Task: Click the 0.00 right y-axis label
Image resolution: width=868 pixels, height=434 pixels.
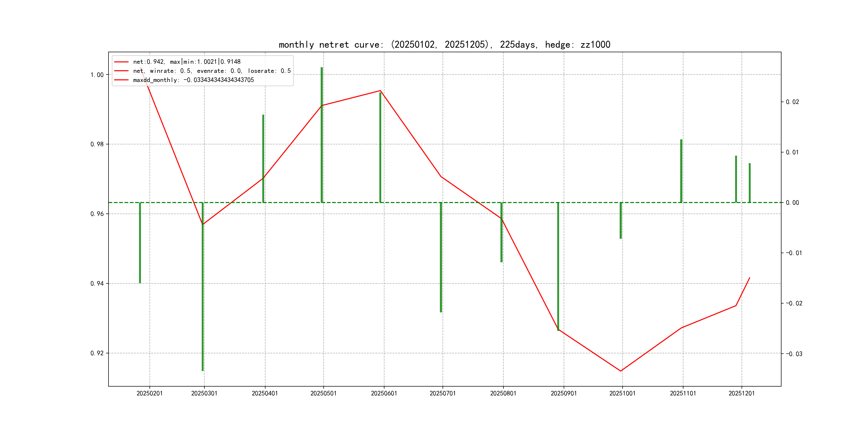Action: click(x=792, y=203)
